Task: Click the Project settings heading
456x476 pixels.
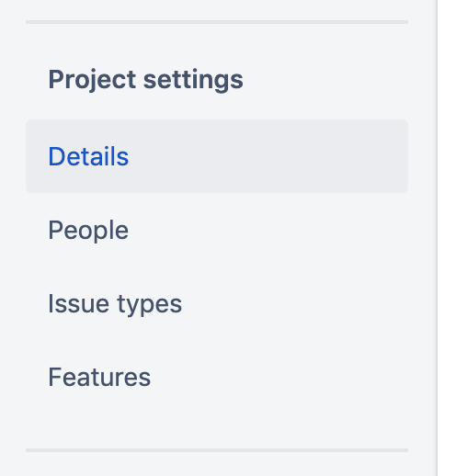Action: [145, 80]
